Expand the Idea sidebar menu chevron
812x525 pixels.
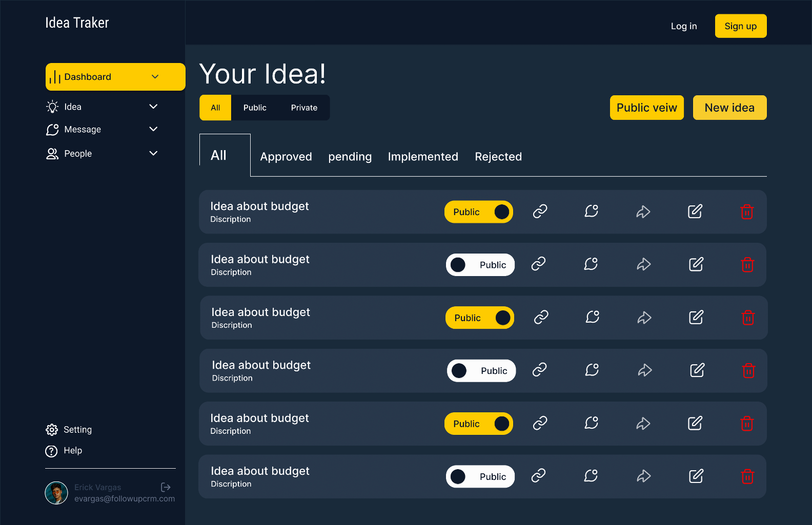pos(153,107)
